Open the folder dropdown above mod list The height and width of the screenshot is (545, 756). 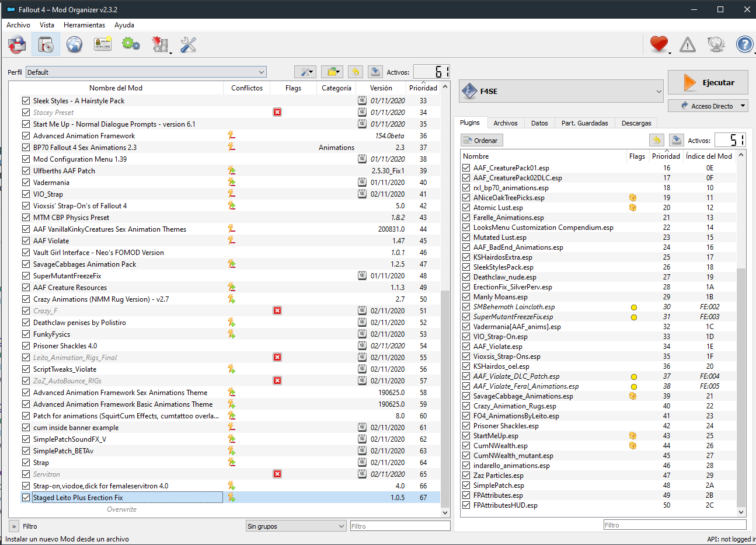point(332,72)
